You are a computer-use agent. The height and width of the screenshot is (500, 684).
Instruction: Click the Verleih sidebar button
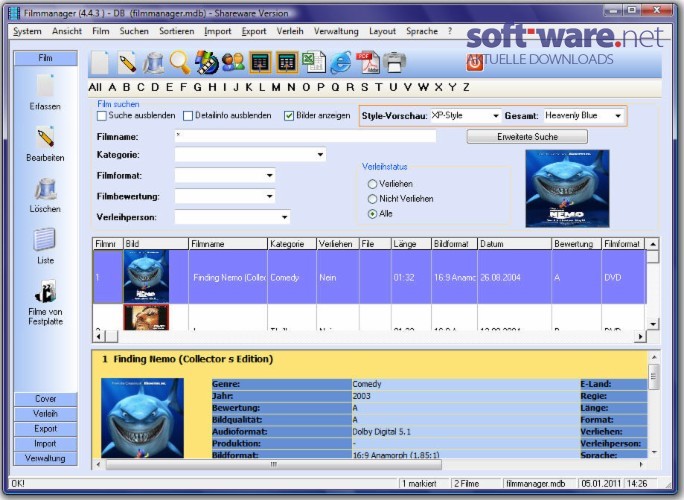click(45, 414)
